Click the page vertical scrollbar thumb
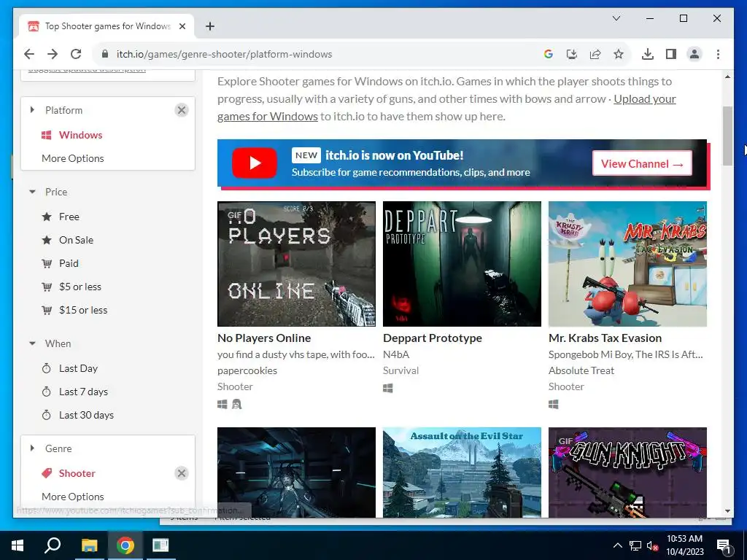This screenshot has width=747, height=560. [727, 136]
